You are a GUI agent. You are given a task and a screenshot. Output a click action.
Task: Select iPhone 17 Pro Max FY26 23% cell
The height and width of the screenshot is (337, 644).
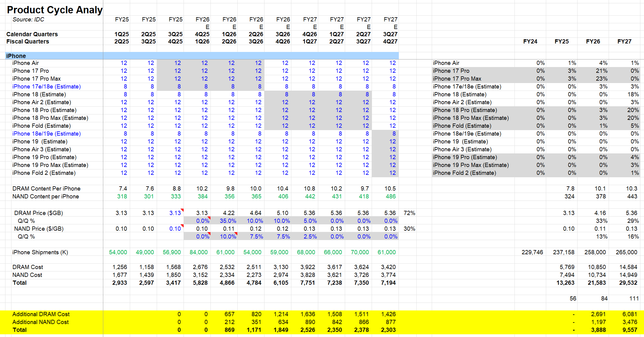601,79
